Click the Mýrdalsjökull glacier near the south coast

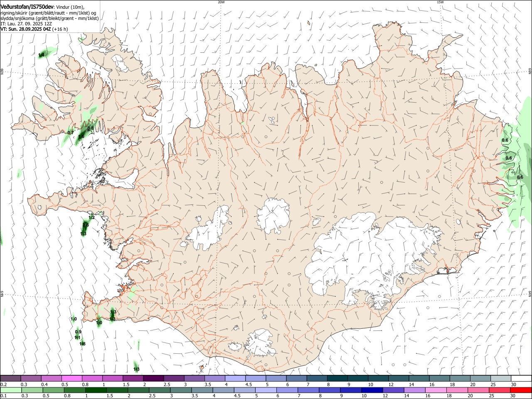(x=260, y=343)
